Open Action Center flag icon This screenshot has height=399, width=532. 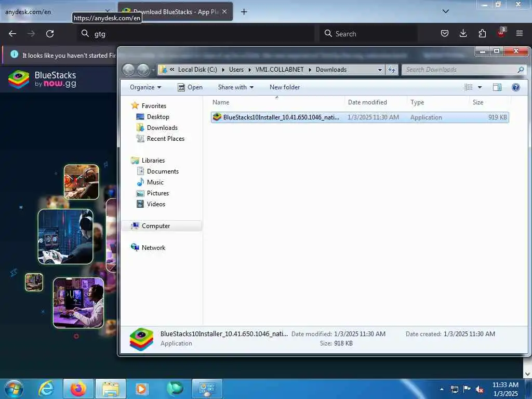467,389
